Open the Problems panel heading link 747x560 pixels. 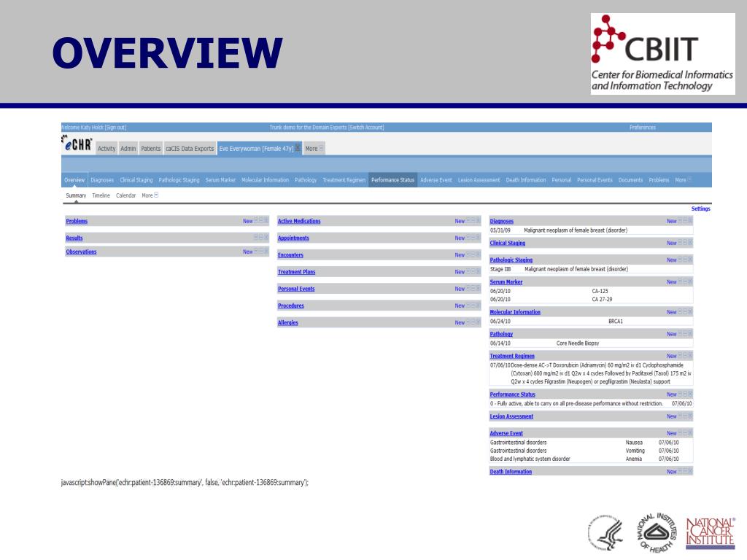coord(77,221)
